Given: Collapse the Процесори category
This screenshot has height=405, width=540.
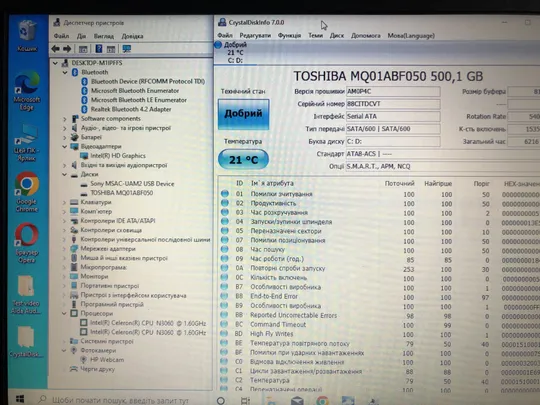Looking at the screenshot, I should (x=64, y=313).
